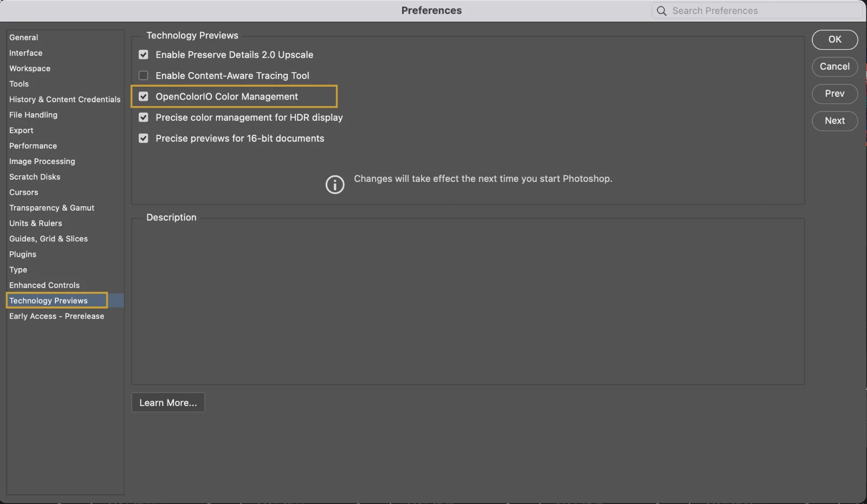
Task: Click the search magnifier icon
Action: 661,11
